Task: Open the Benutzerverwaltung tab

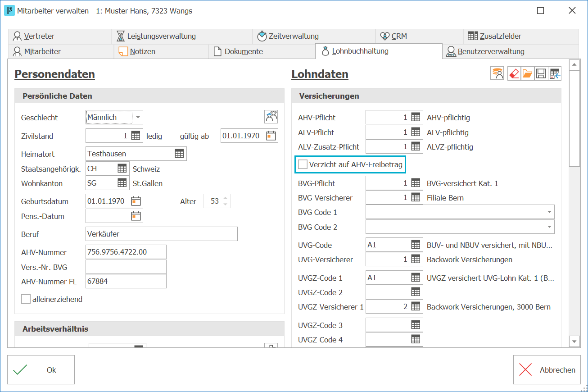Action: tap(511, 51)
